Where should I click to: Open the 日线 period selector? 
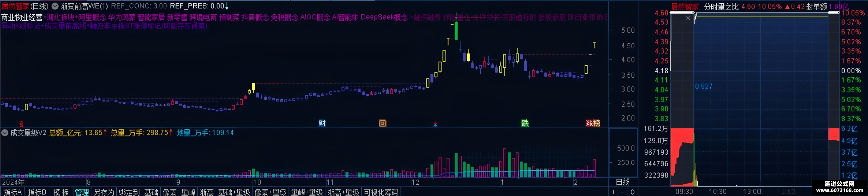click(x=623, y=182)
